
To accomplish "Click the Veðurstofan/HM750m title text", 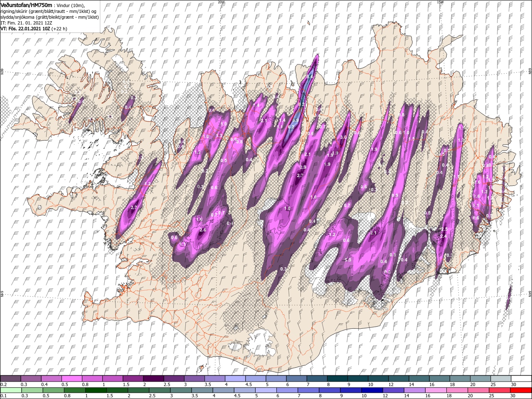I will (x=26, y=5).
